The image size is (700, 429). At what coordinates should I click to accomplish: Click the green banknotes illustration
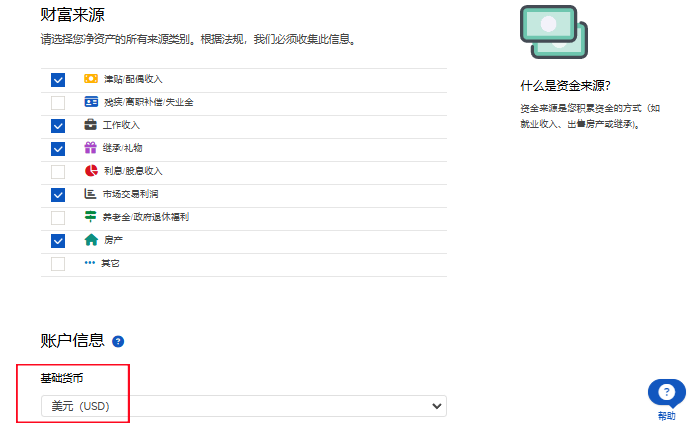coord(554,31)
